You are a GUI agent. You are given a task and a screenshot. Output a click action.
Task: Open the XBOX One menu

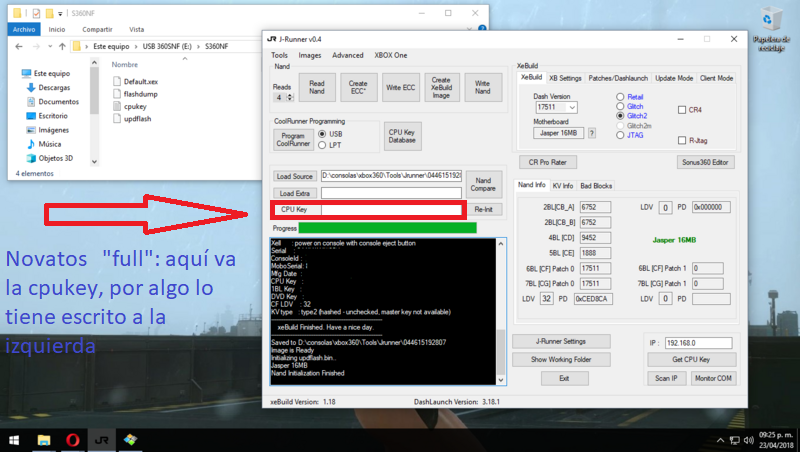391,55
